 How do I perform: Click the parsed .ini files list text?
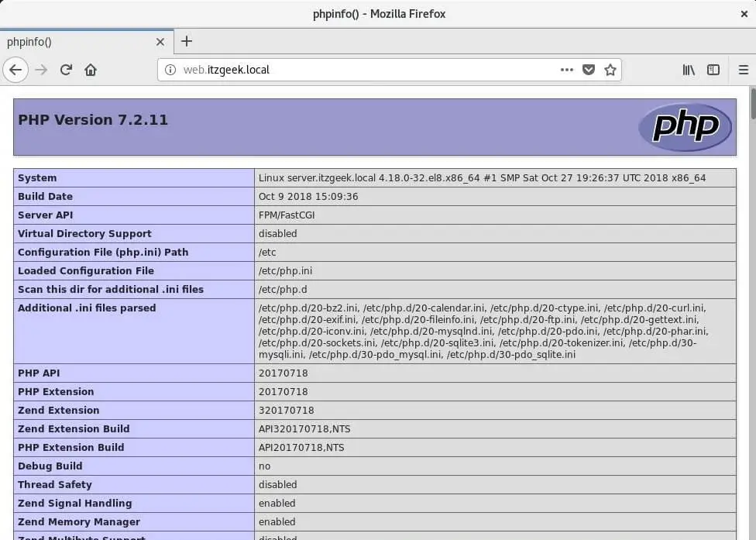(x=483, y=332)
